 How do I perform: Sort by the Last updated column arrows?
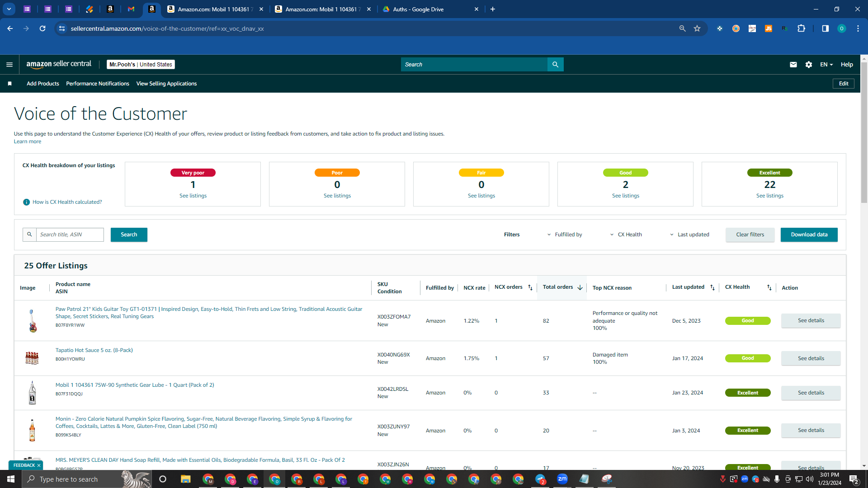pyautogui.click(x=712, y=287)
